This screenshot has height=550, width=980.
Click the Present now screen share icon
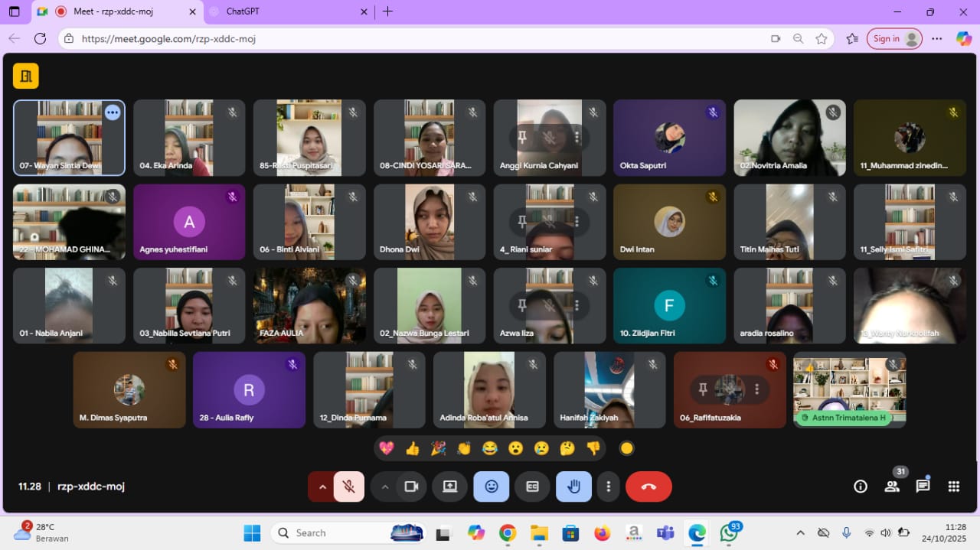point(450,487)
